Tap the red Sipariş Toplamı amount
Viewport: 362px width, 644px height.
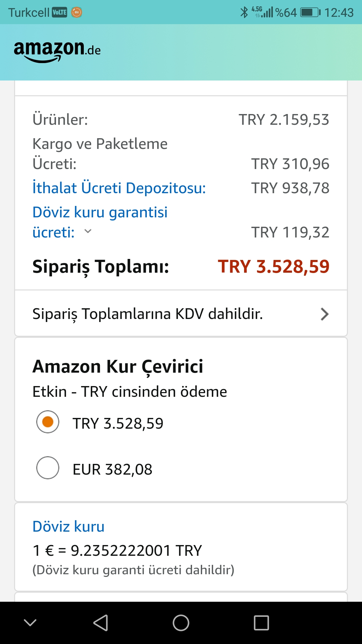click(x=274, y=267)
